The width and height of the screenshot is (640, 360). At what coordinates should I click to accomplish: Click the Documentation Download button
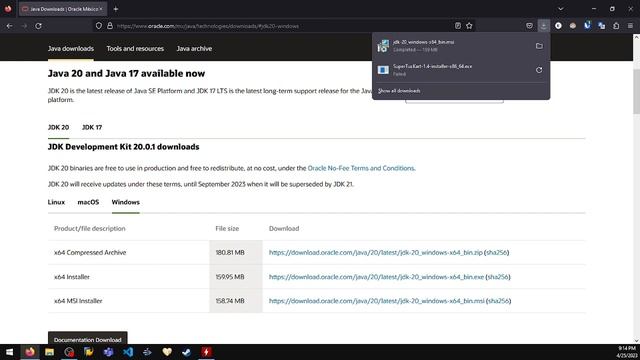pos(87,339)
